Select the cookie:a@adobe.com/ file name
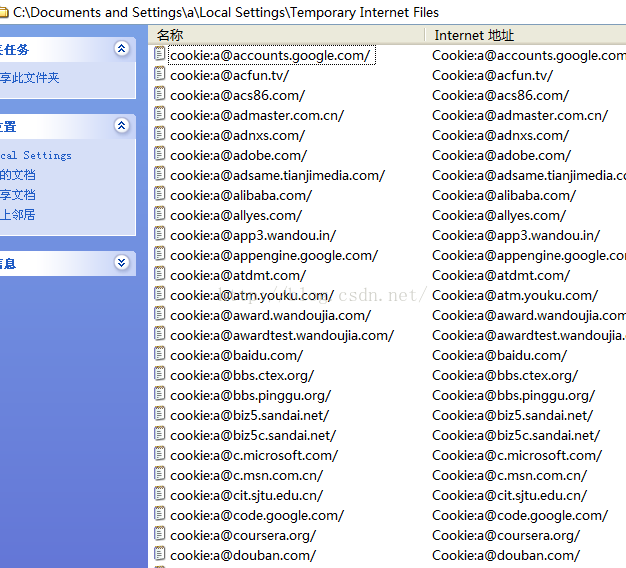Image resolution: width=626 pixels, height=568 pixels. point(239,155)
